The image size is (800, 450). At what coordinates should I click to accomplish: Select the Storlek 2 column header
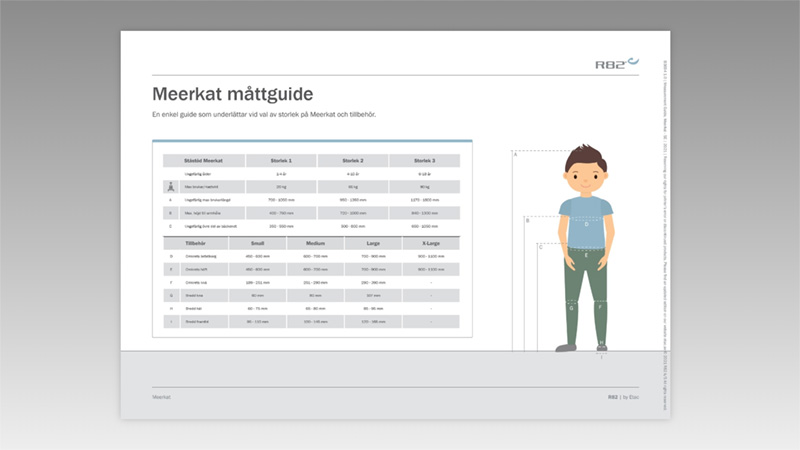click(353, 160)
